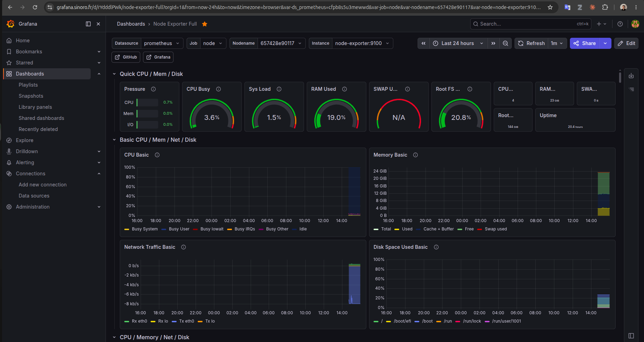This screenshot has width=644, height=342.
Task: Expand the Administration chevron
Action: [x=99, y=207]
